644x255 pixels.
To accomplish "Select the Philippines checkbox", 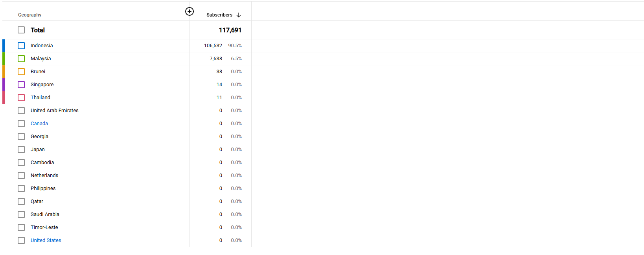I will click(x=21, y=188).
